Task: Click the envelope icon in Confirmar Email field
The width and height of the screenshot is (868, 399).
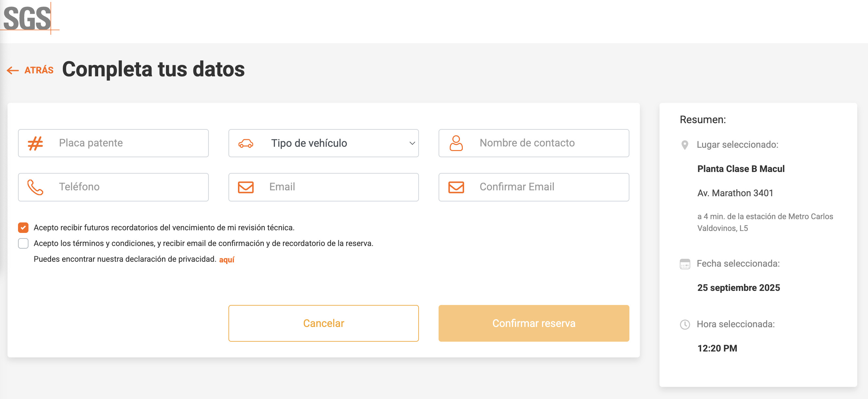Action: pyautogui.click(x=456, y=187)
